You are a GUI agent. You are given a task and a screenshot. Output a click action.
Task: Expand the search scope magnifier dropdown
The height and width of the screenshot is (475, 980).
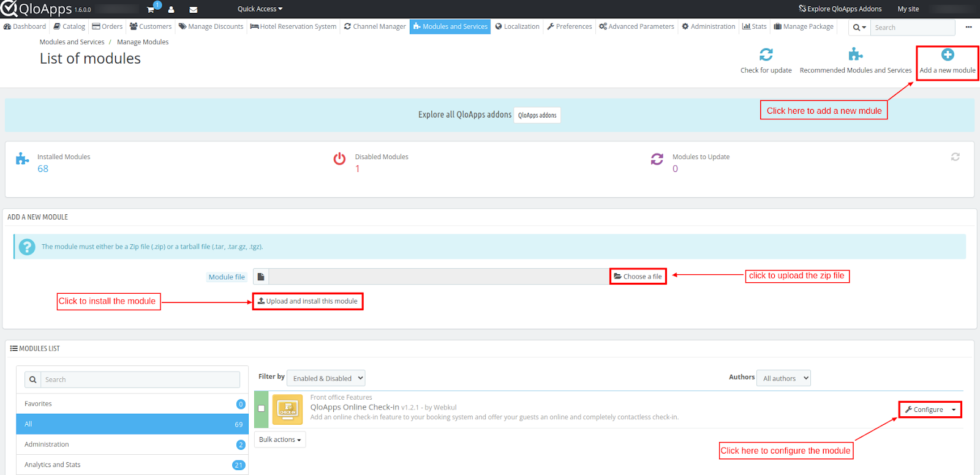pos(859,28)
